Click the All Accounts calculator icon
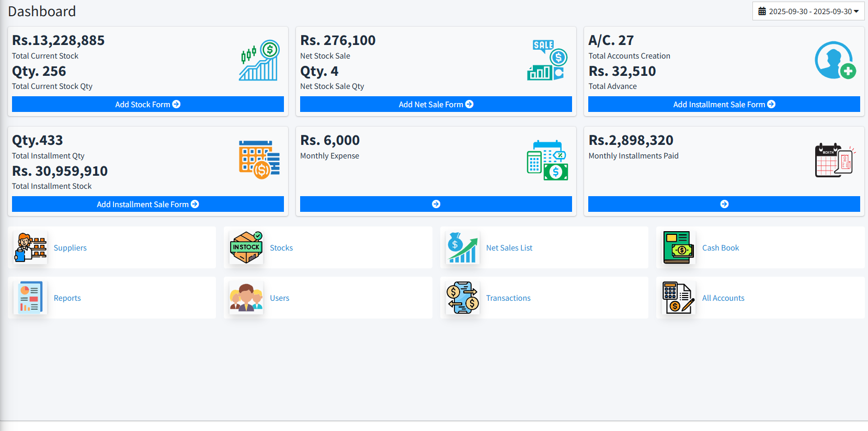This screenshot has width=868, height=431. [678, 298]
